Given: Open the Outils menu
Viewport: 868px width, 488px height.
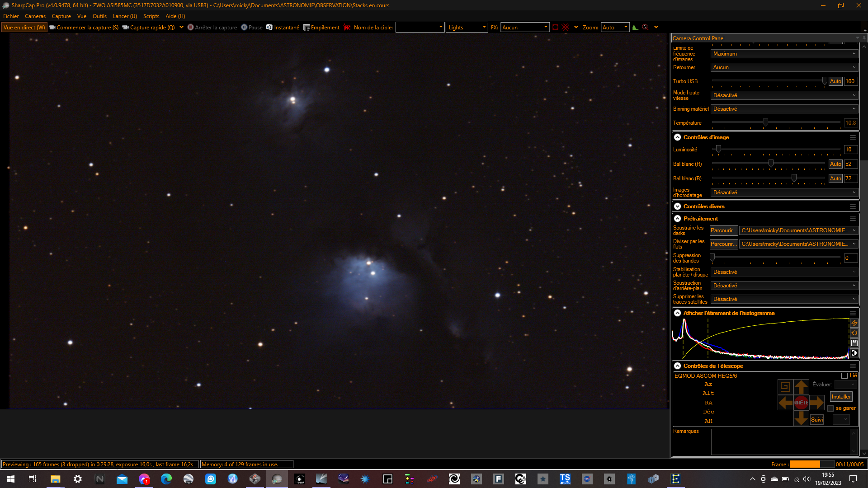Looking at the screenshot, I should (99, 16).
